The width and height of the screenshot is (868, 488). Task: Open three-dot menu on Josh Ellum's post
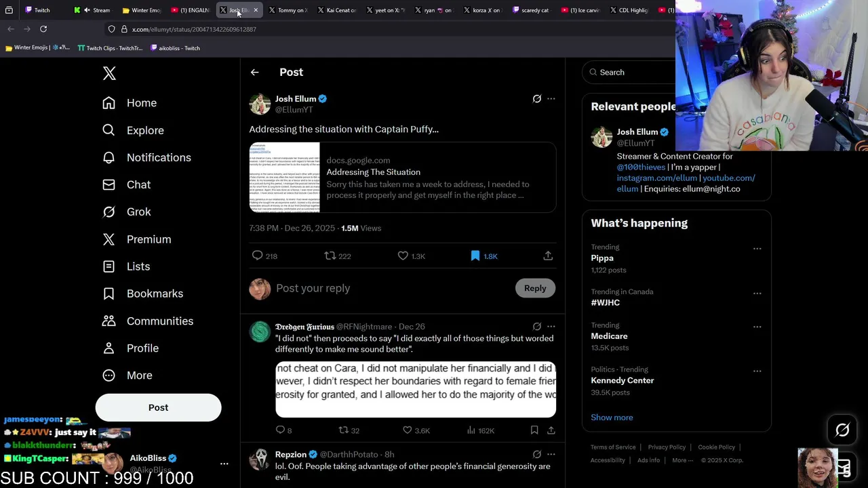551,99
